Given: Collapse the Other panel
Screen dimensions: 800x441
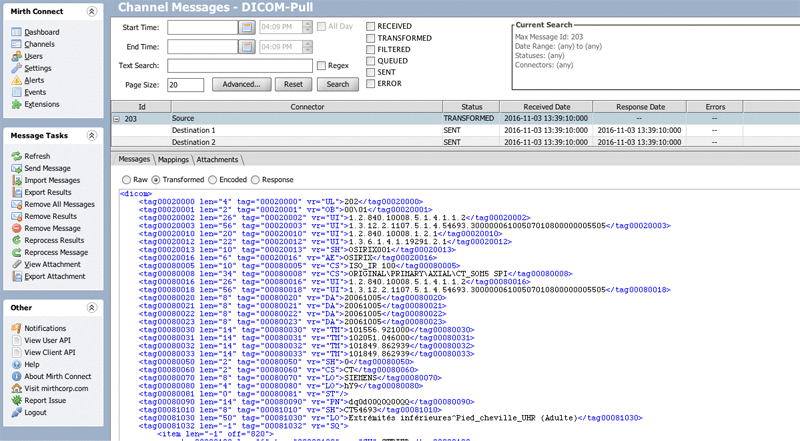Looking at the screenshot, I should pyautogui.click(x=92, y=307).
